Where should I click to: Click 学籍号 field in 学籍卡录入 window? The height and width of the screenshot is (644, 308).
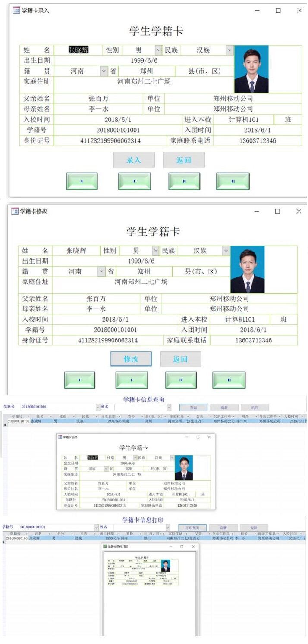tap(118, 130)
